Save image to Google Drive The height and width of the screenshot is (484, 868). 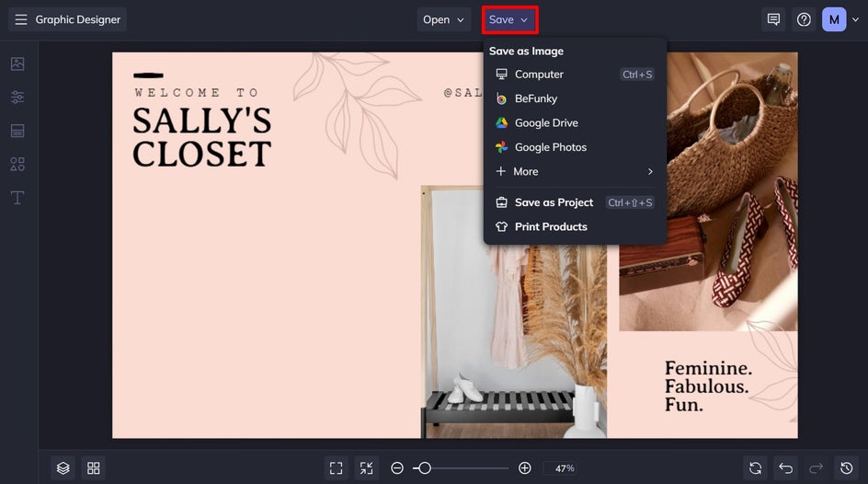[575, 123]
